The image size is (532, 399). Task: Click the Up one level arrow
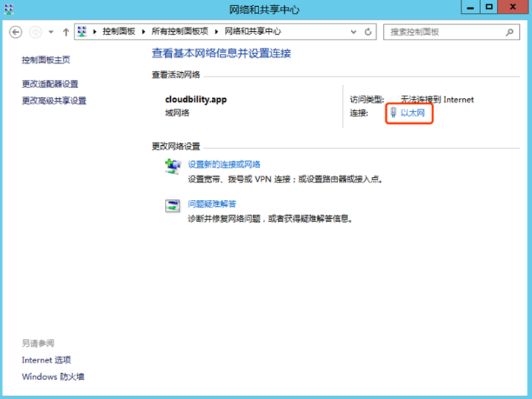pyautogui.click(x=66, y=32)
